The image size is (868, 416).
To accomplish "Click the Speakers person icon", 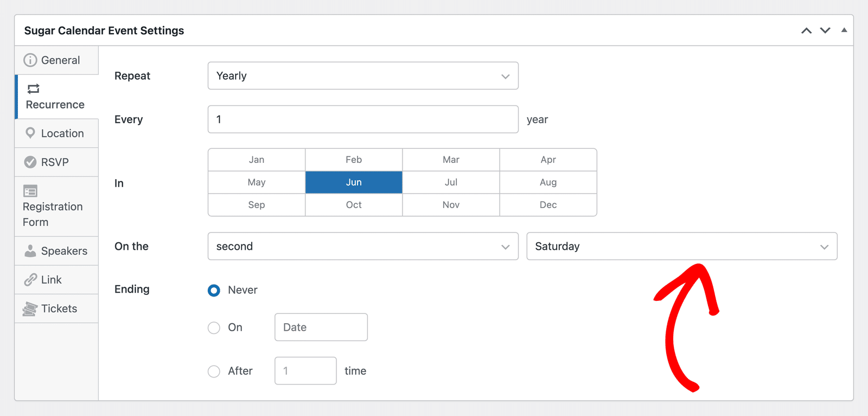I will (30, 251).
